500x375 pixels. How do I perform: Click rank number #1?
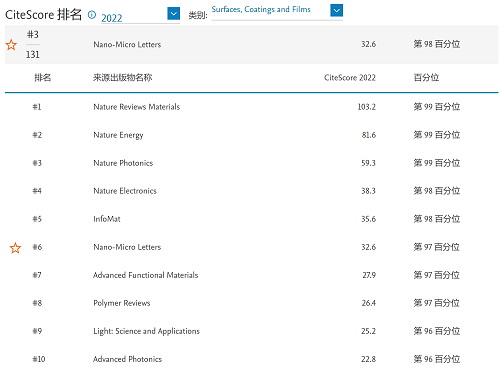tap(37, 107)
